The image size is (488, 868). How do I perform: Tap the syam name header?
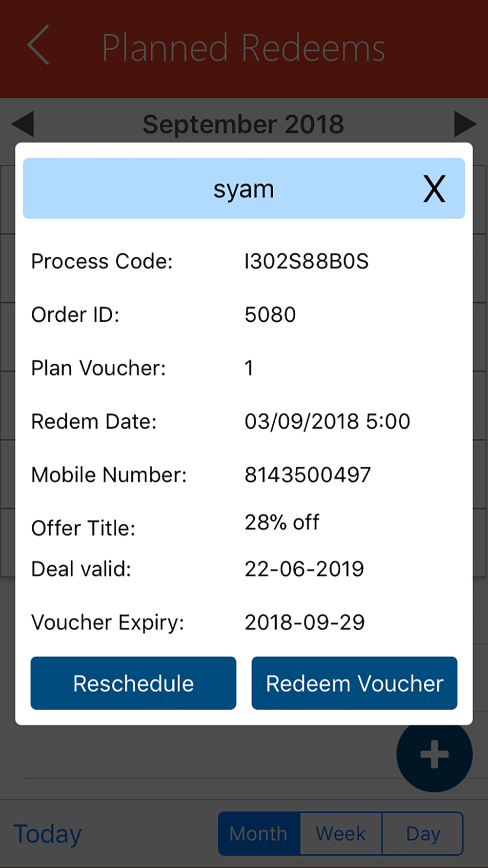pos(244,189)
